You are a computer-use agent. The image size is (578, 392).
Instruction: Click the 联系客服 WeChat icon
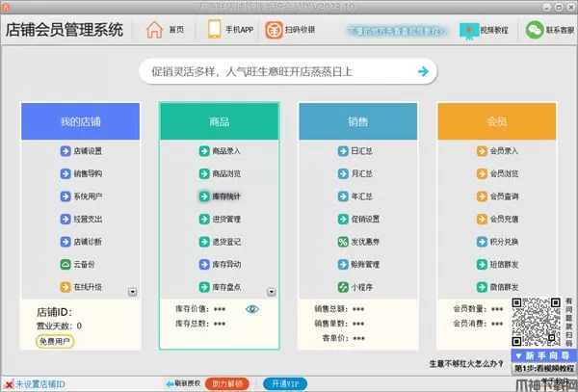click(x=535, y=30)
